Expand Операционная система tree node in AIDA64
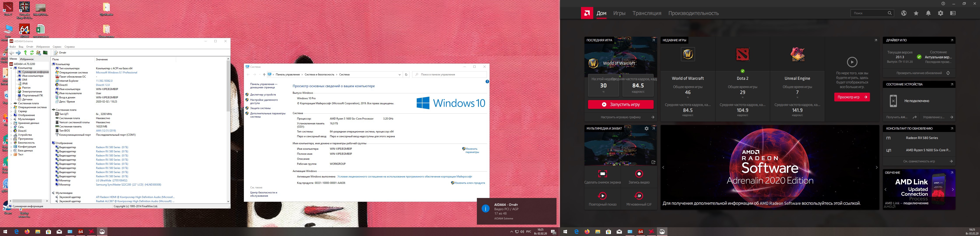This screenshot has height=236, width=980. tap(11, 107)
